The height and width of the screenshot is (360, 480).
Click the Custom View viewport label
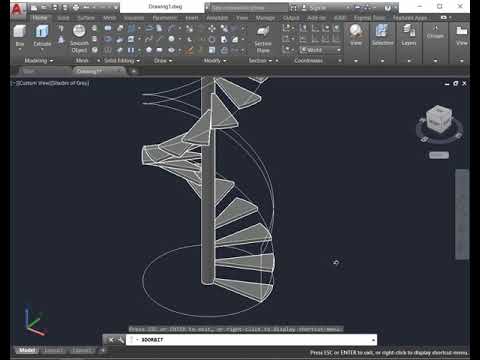[34, 83]
